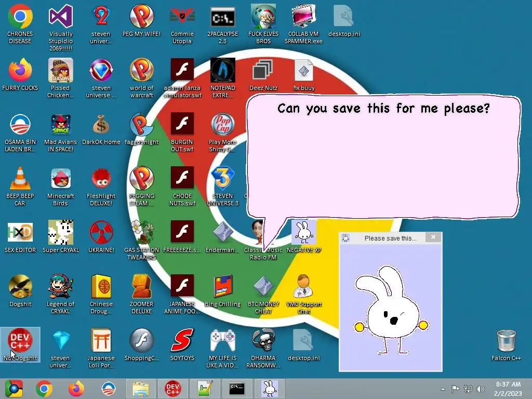Open the Legend of CRYAKL icon
Screen dimensions: 532x399
[60, 286]
